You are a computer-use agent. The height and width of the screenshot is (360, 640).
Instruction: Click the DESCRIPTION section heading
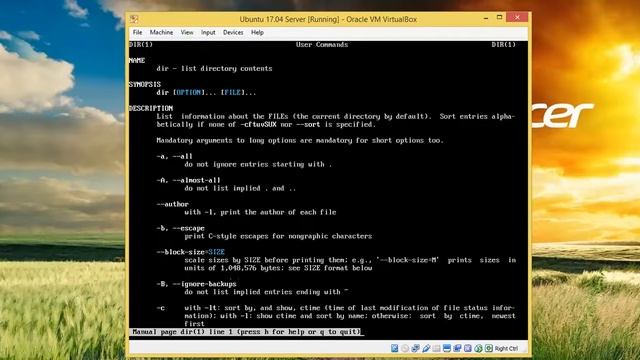pyautogui.click(x=151, y=108)
